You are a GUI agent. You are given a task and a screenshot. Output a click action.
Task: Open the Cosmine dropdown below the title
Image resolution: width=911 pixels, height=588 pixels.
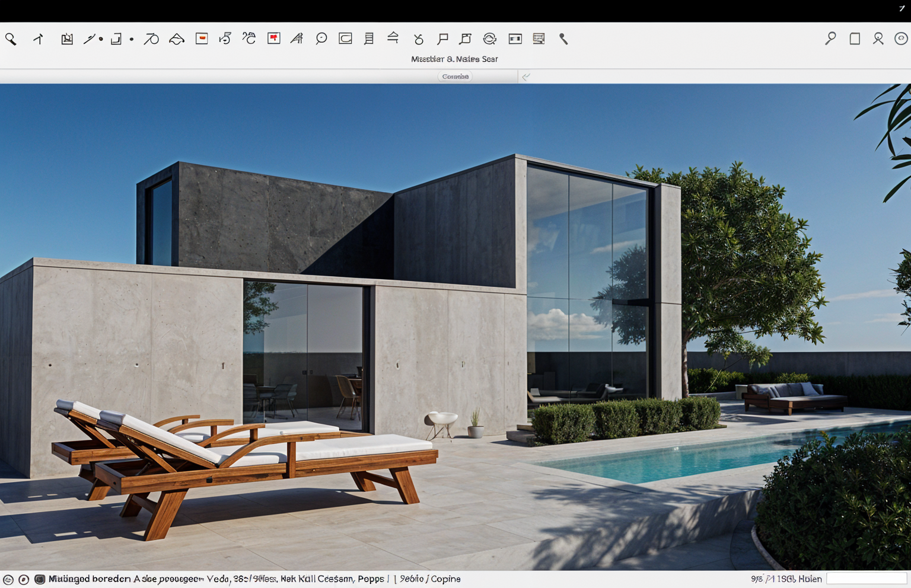click(455, 76)
